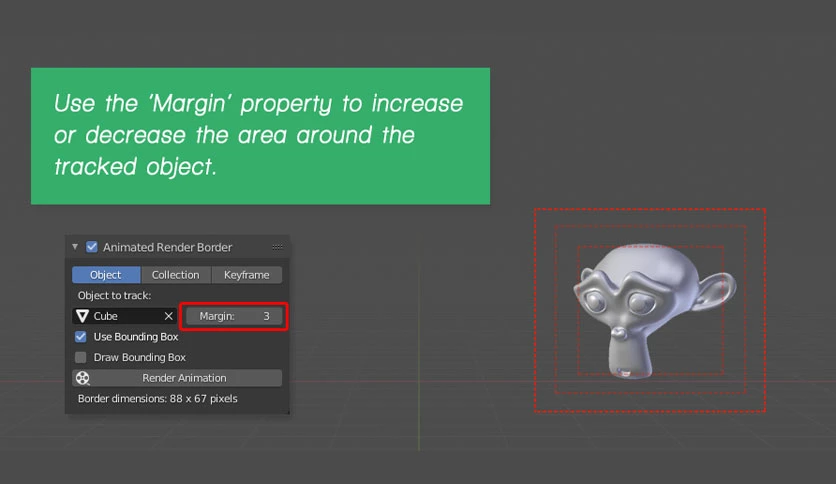The image size is (836, 484).
Task: Grab the panel drag handle dots
Action: [277, 247]
